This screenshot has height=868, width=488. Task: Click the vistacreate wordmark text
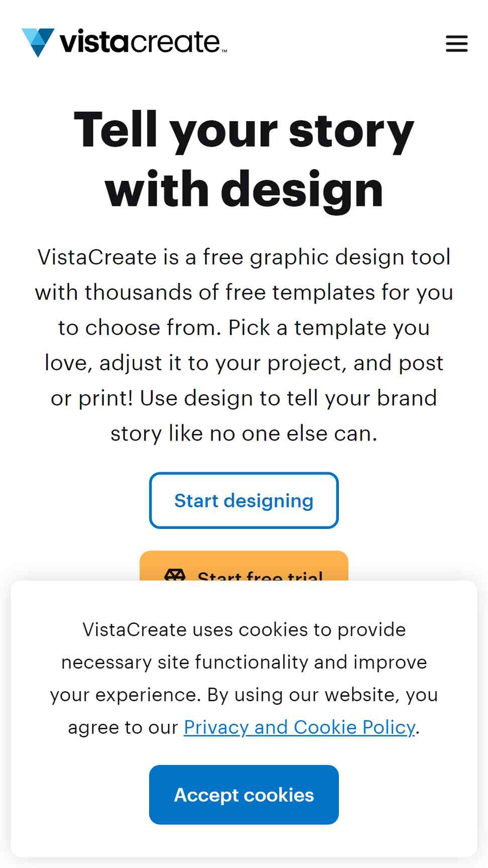pyautogui.click(x=140, y=42)
